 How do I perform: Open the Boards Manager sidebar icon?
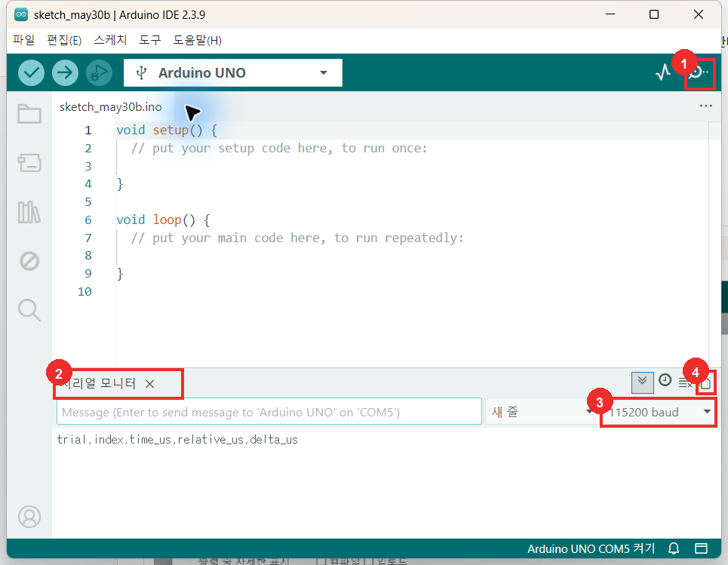(29, 163)
